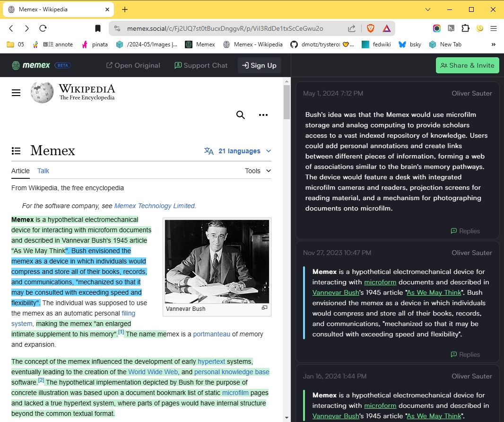
Task: Follow the Memex Technology Limited link
Action: (x=155, y=206)
